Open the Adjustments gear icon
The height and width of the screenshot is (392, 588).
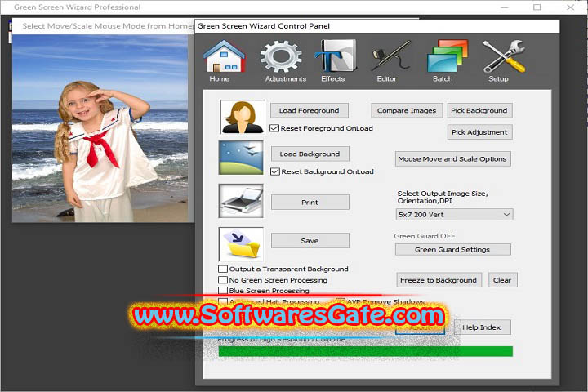[281, 57]
